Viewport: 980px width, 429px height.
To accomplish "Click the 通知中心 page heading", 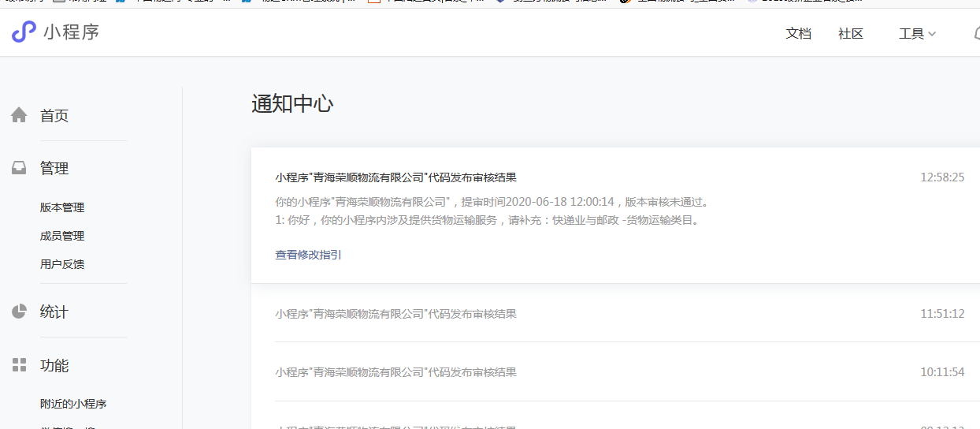I will (x=292, y=103).
